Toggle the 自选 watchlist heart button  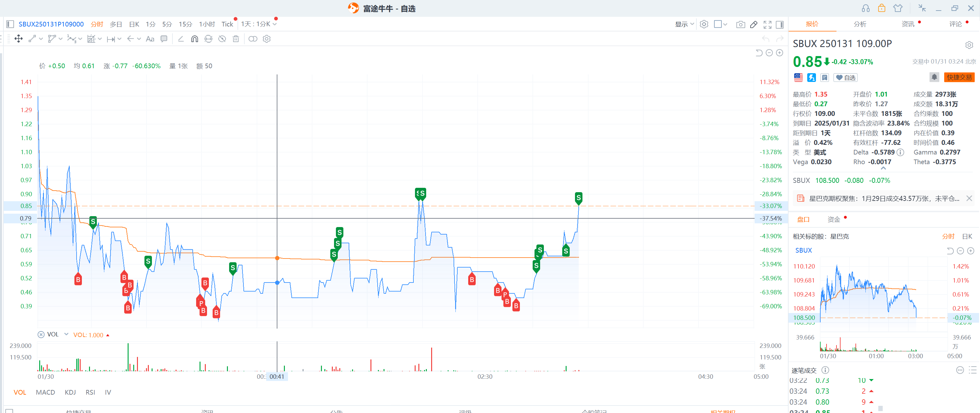click(845, 78)
